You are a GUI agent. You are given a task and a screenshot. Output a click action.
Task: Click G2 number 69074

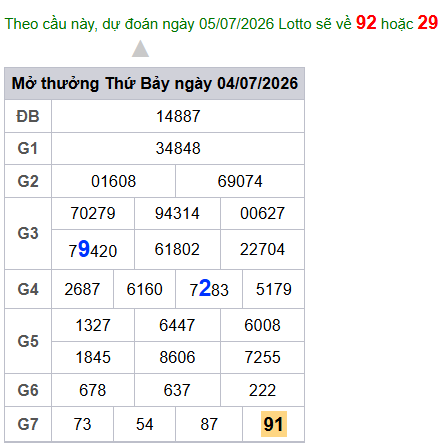(240, 181)
